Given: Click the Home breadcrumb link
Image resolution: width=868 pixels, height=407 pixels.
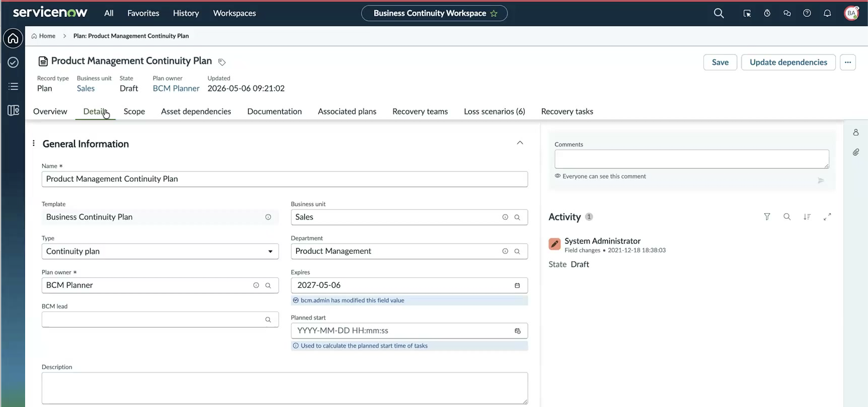Looking at the screenshot, I should 44,36.
